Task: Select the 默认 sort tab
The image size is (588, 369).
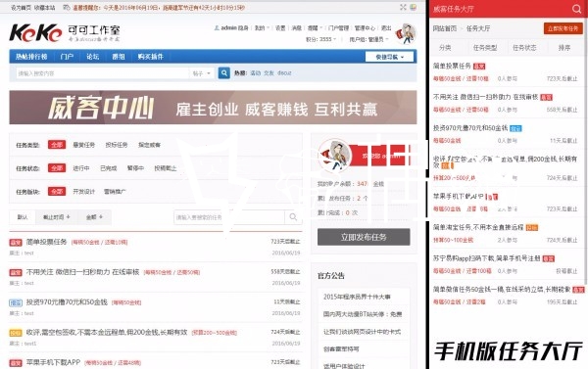Action: [x=23, y=217]
